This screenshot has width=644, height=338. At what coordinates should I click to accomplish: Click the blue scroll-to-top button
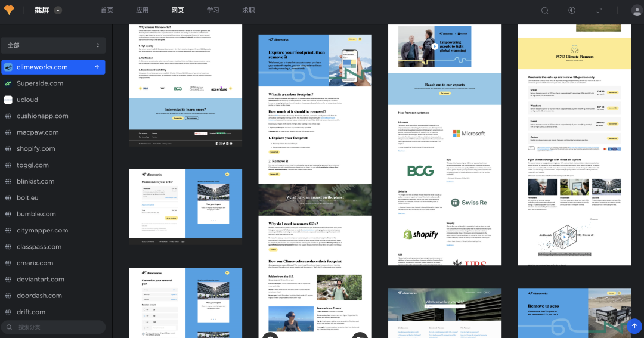(x=634, y=326)
